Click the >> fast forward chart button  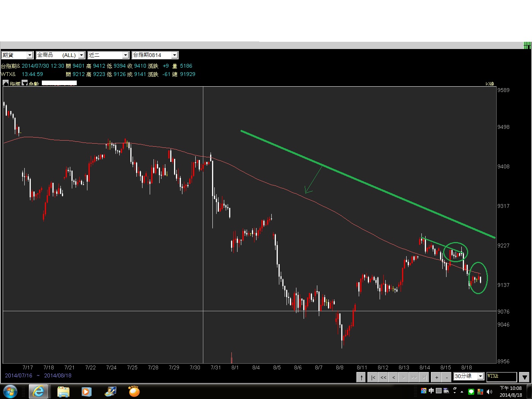click(414, 377)
